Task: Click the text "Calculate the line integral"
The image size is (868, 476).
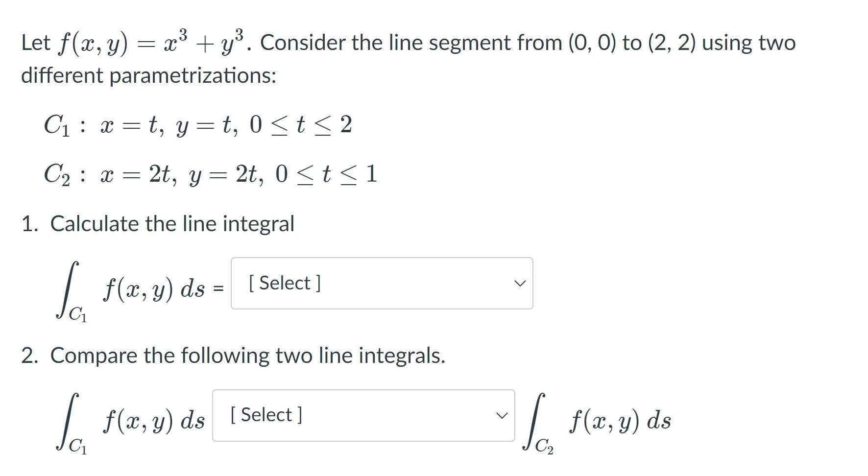Action: pos(172,224)
